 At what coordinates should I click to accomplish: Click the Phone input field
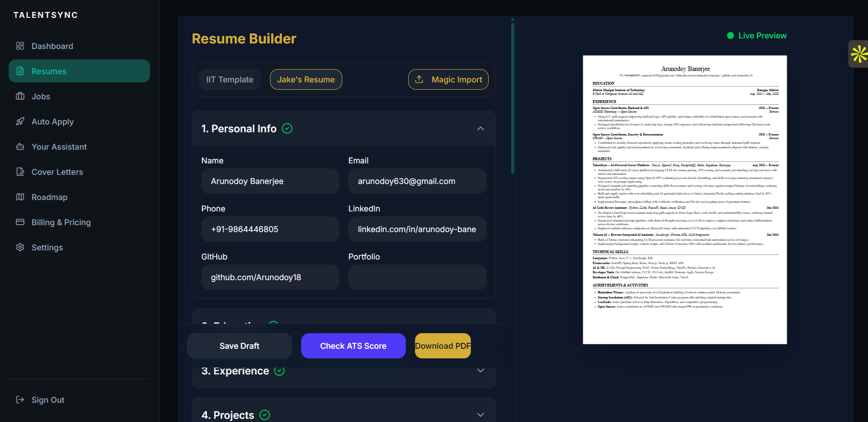pyautogui.click(x=270, y=229)
